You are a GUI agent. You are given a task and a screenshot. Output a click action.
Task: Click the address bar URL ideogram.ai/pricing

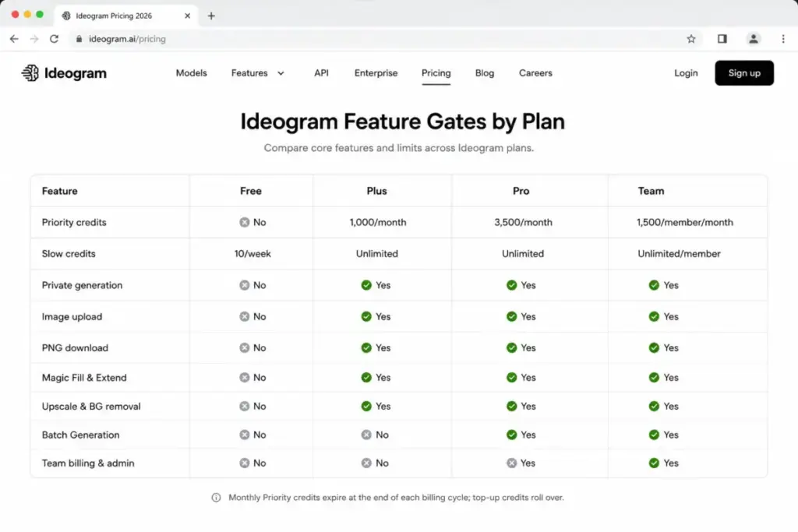[x=127, y=39]
